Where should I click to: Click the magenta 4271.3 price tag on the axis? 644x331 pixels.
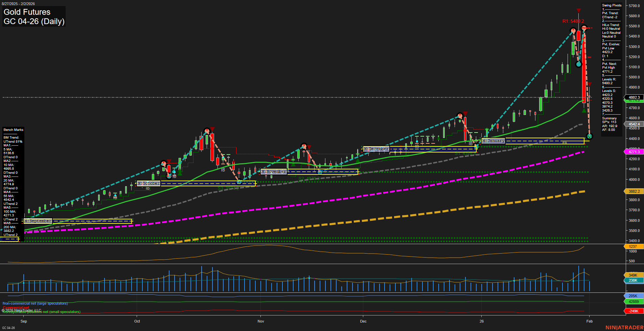coord(634,151)
